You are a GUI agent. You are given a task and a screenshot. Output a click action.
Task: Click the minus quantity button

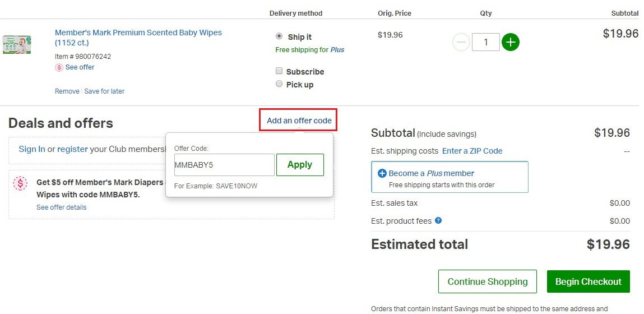click(x=461, y=42)
